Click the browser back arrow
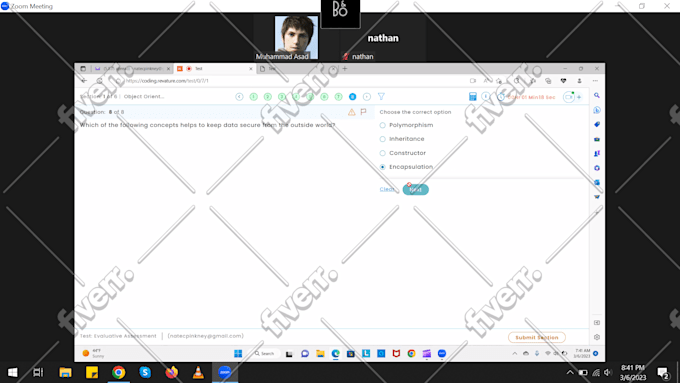Viewport: 680px width, 383px height. coord(84,81)
